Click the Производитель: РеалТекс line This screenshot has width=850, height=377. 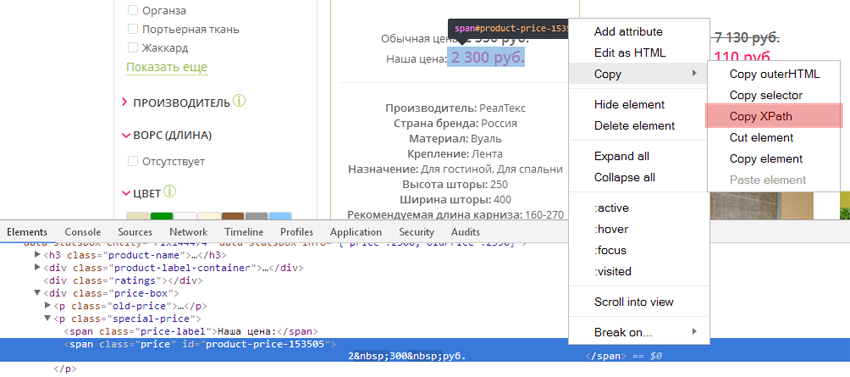[455, 108]
